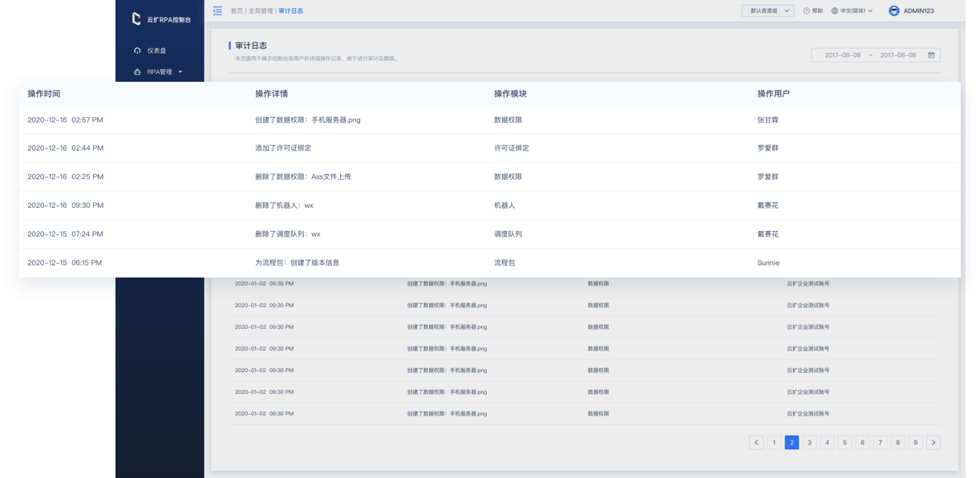Select the log row by 张甘霖
This screenshot has height=478, width=980.
tap(489, 119)
